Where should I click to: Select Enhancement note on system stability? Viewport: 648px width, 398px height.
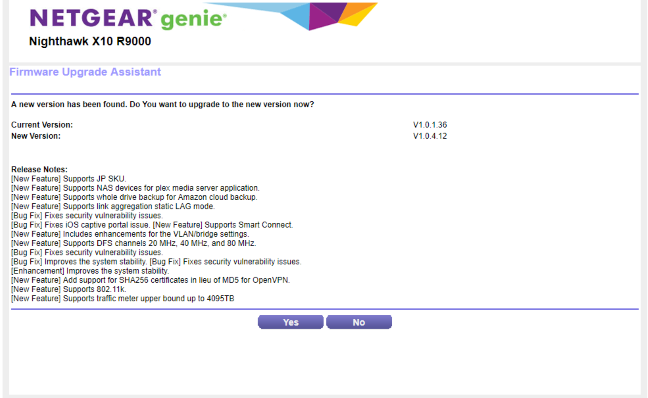90,271
